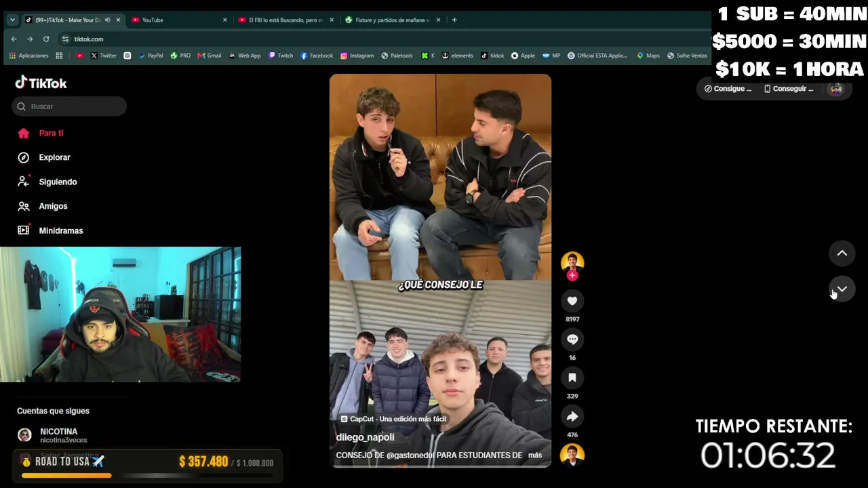This screenshot has width=868, height=488.
Task: Open the Twitter bookmark
Action: click(104, 56)
